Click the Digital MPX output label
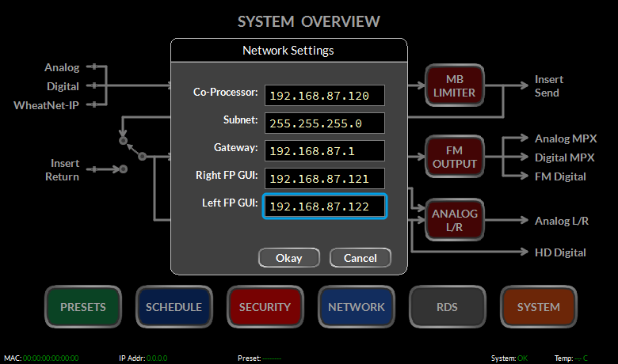618x364 pixels. [x=564, y=157]
